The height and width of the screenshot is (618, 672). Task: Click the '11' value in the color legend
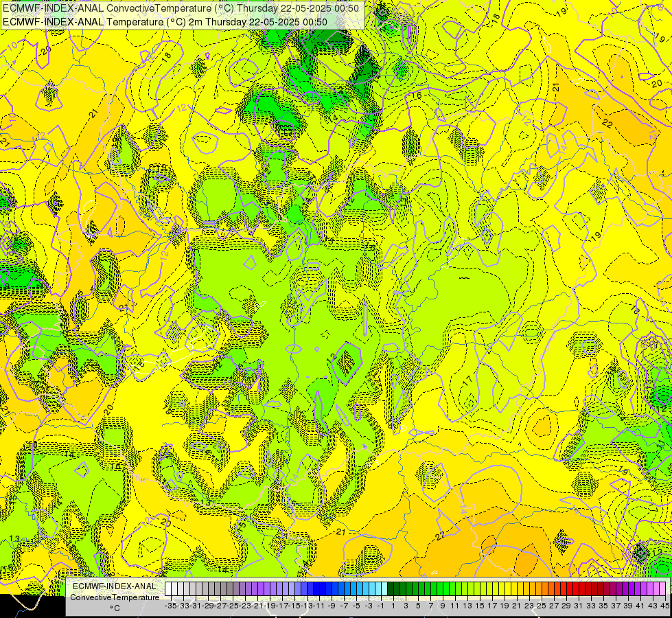click(x=455, y=606)
